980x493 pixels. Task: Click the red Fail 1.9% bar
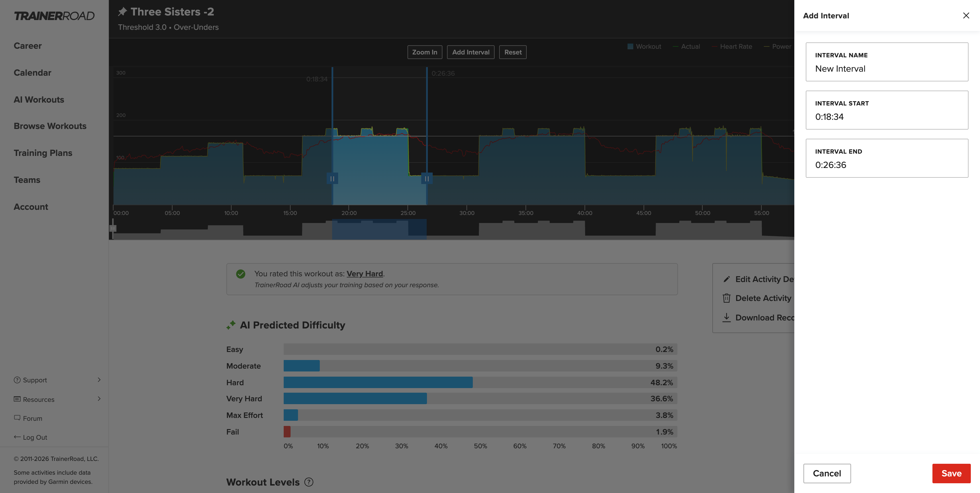tap(287, 432)
